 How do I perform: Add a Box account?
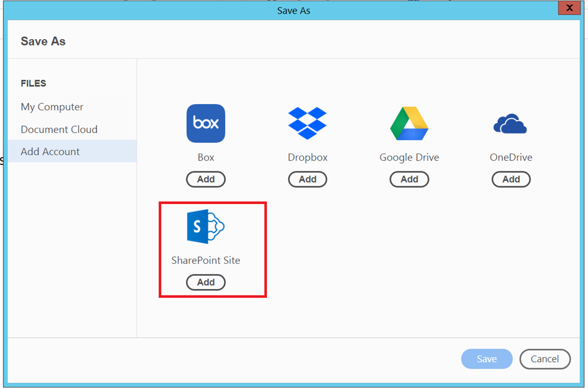[206, 179]
